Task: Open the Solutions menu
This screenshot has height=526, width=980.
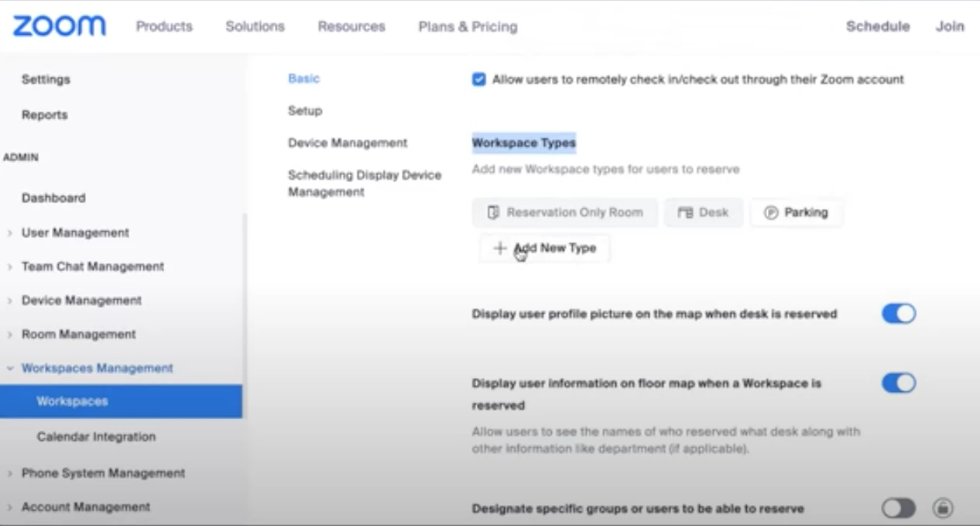Action: coord(255,26)
